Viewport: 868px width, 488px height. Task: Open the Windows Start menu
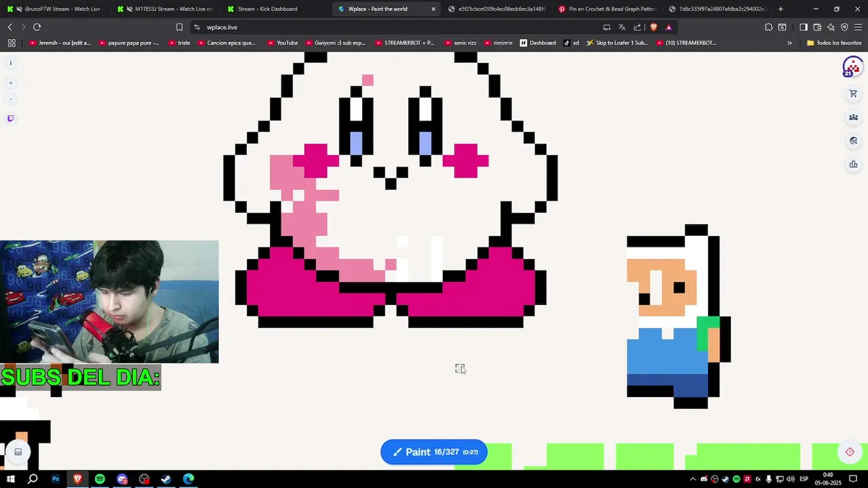coord(11,479)
